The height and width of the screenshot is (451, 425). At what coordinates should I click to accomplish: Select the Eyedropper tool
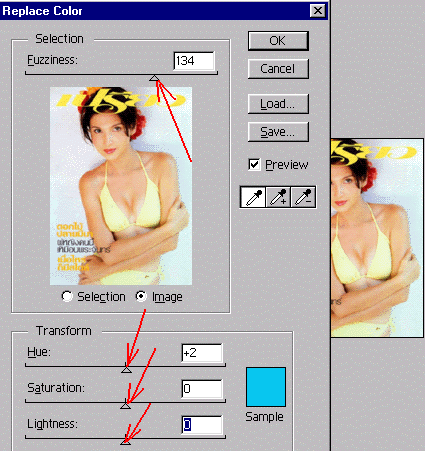[x=253, y=197]
